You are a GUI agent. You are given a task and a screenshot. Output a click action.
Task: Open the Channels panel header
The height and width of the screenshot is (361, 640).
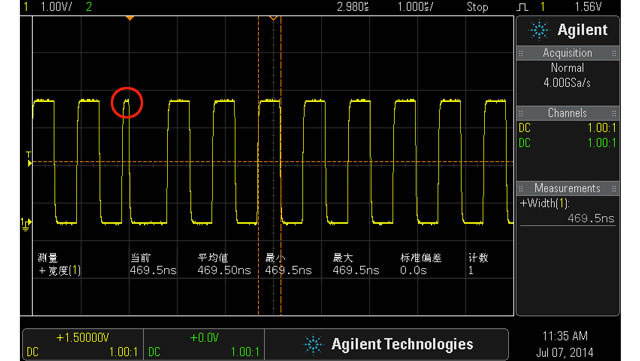pyautogui.click(x=567, y=113)
